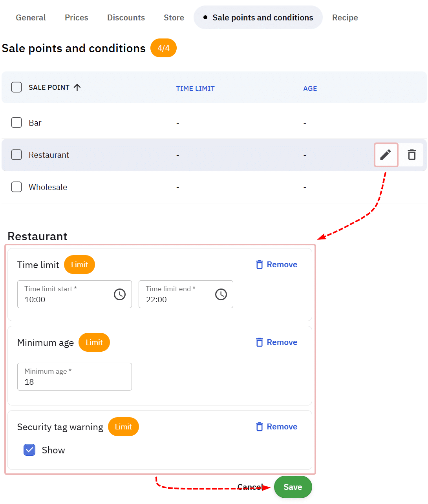Screen dimensions: 428x504
Task: Click the Minimum age input field
Action: coord(74,377)
